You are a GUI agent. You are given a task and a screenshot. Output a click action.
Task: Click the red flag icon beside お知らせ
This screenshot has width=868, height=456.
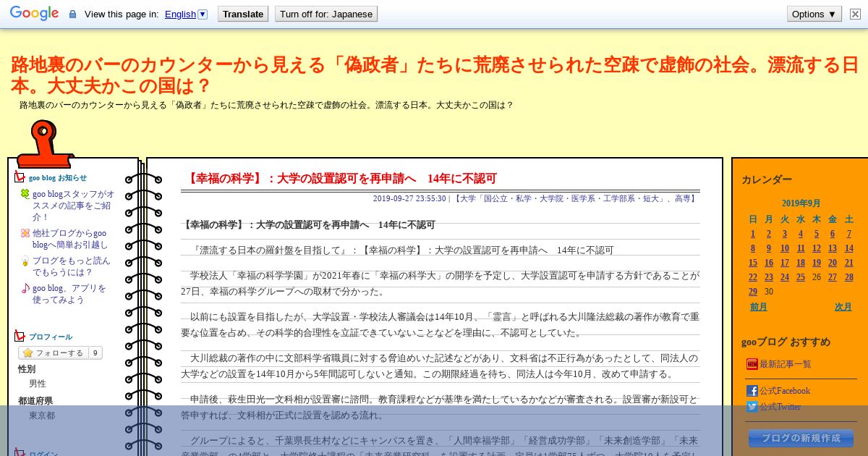20,177
